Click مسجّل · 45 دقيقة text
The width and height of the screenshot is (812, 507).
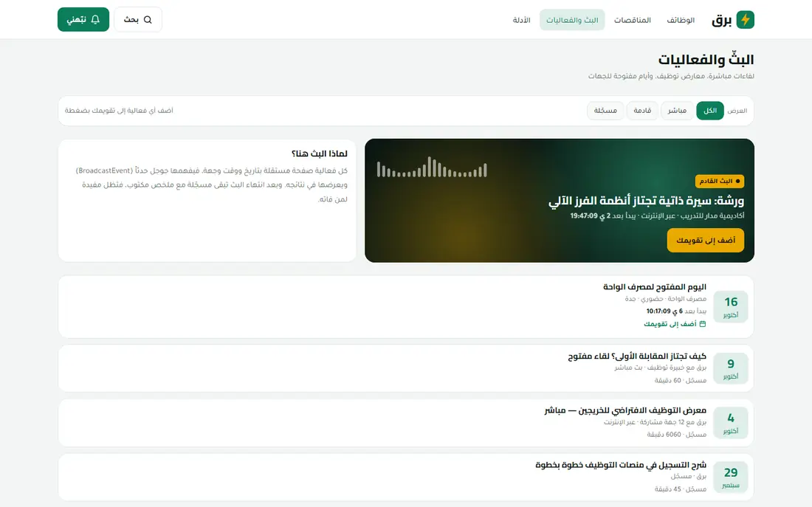[681, 489]
